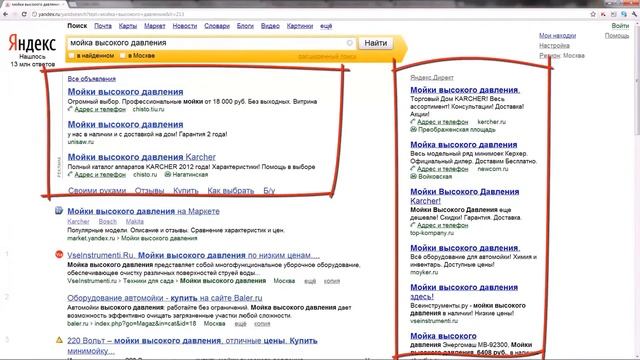640x360 pixels.
Task: Open the kercher.ru Торговый Дом KARCHER ad title
Action: [x=465, y=90]
